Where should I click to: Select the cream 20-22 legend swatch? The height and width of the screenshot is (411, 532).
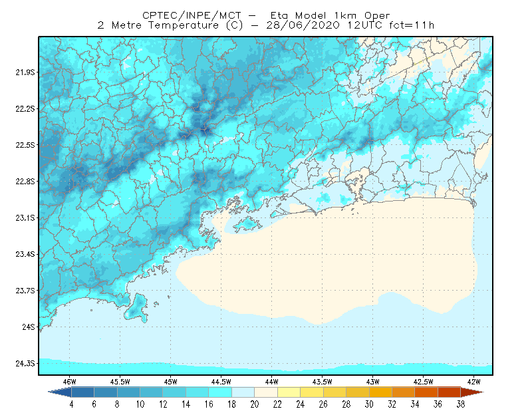click(x=266, y=392)
